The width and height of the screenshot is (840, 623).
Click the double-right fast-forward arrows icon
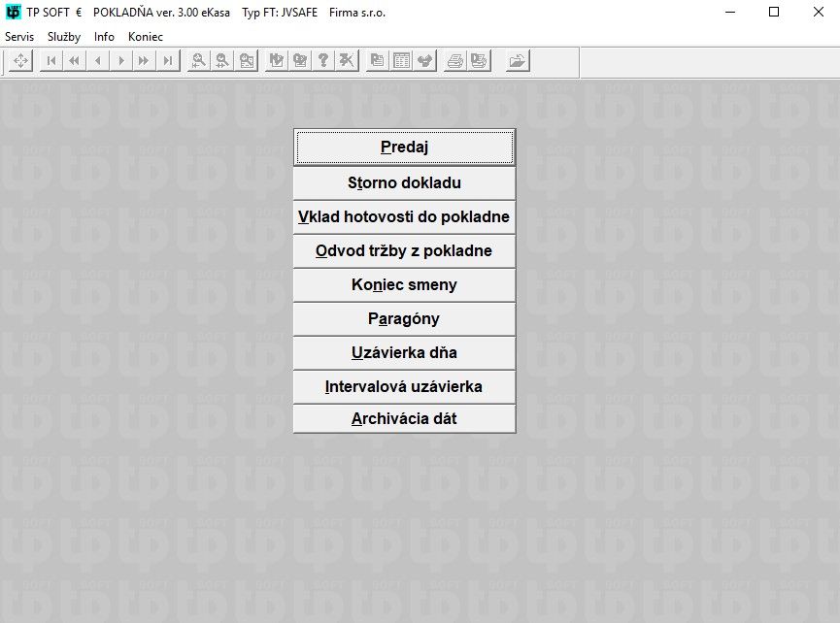tap(144, 60)
